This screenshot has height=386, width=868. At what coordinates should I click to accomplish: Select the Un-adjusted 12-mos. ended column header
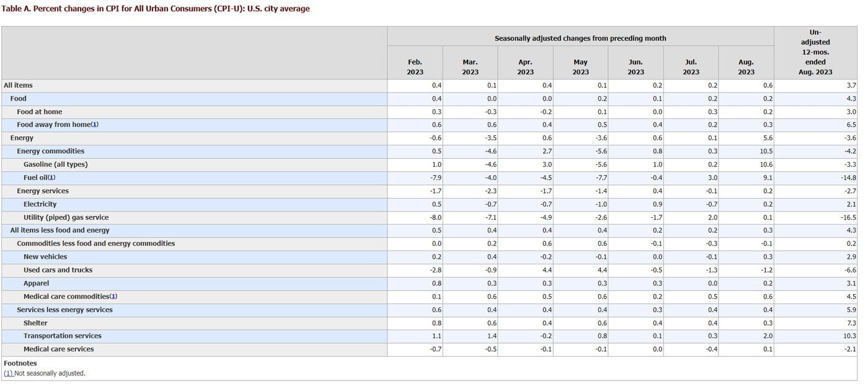coord(815,52)
